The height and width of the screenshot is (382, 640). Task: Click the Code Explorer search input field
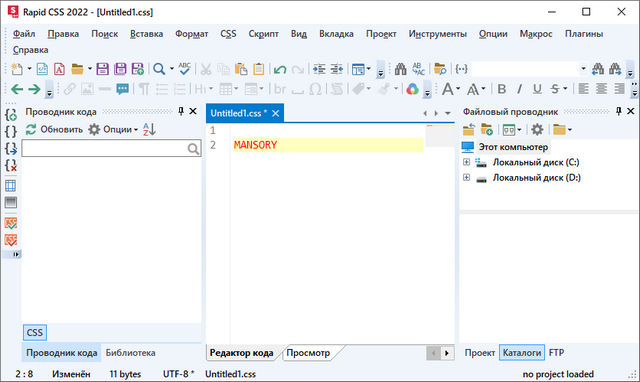104,148
